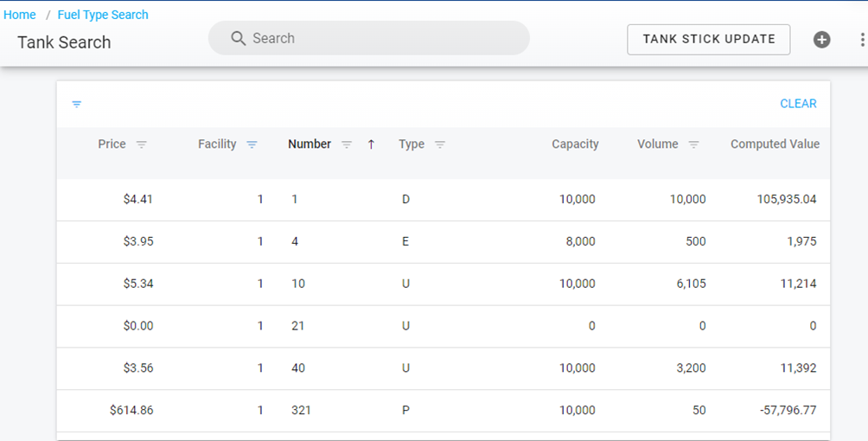Open the Volume column filter icon
Screen dimensions: 868x441
coord(693,144)
